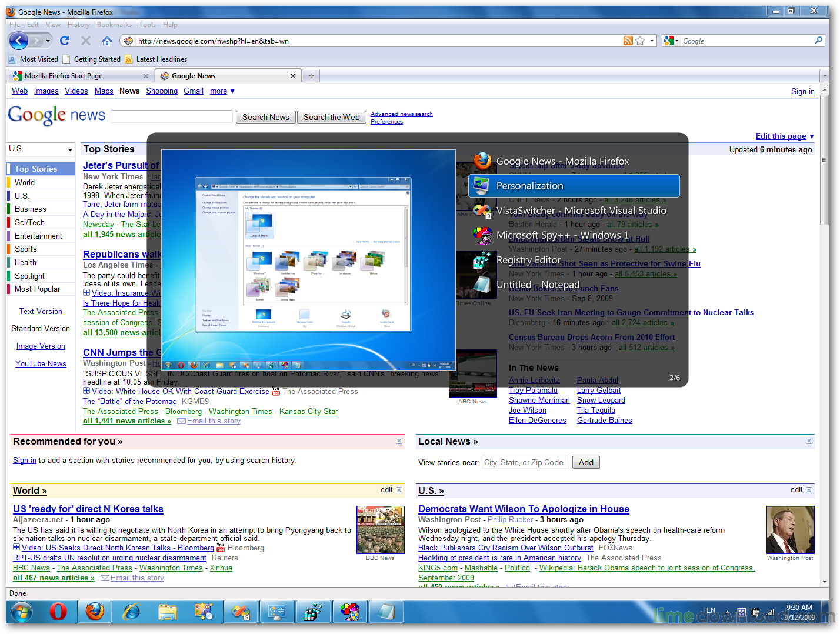
Task: Switch to the Mozilla Firefox Start Page tab
Action: click(x=81, y=75)
